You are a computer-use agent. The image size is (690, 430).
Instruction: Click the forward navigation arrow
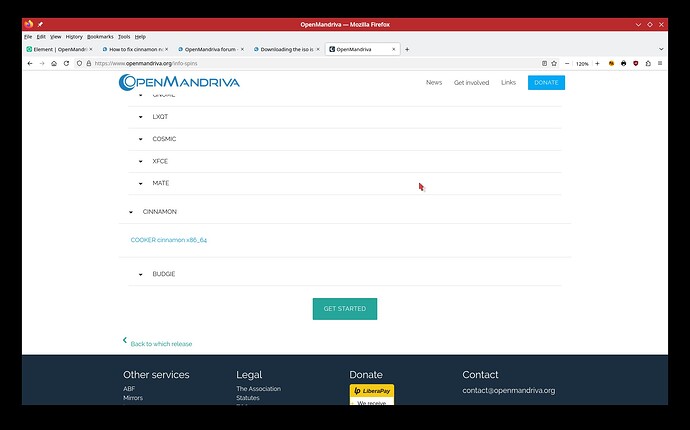[x=42, y=63]
